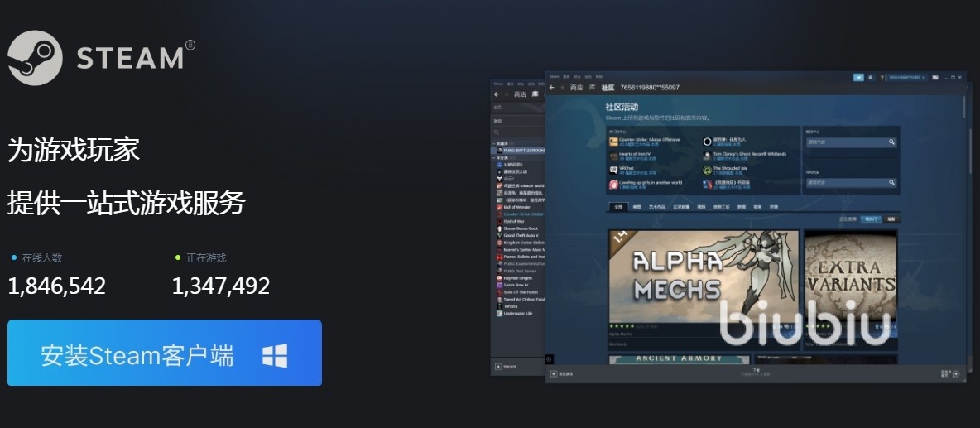The height and width of the screenshot is (428, 980).
Task: Select PUBG: BATTLEGROUNDS in the library list
Action: pyautogui.click(x=520, y=151)
